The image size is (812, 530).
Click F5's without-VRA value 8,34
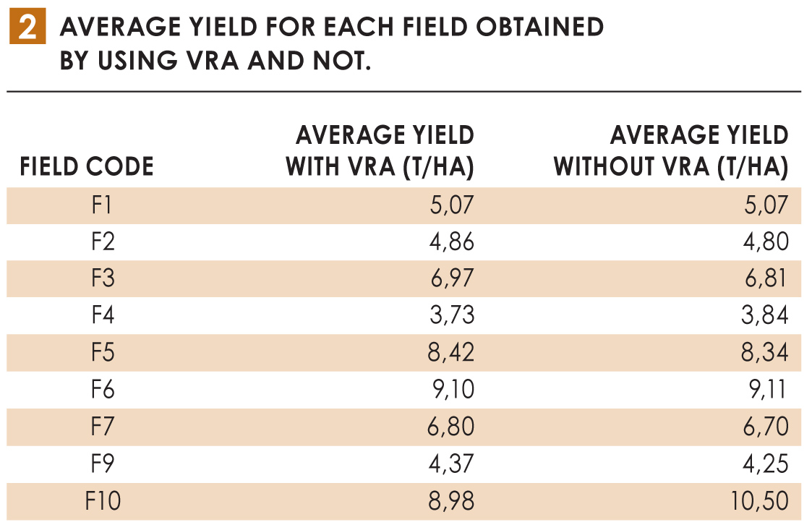pyautogui.click(x=764, y=353)
